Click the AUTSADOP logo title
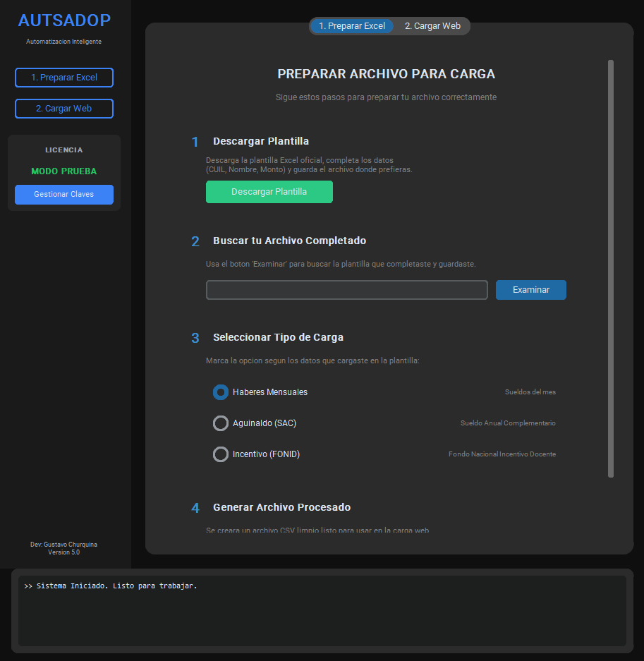The width and height of the screenshot is (644, 661). (64, 20)
